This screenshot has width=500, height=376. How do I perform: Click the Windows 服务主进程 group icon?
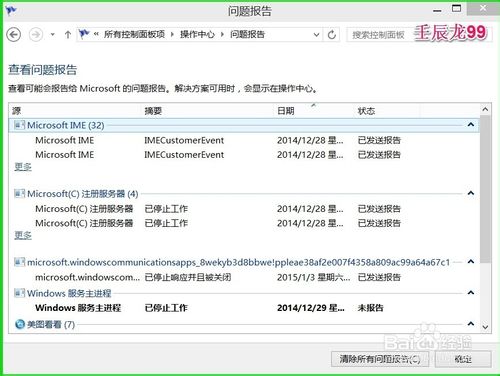pos(19,293)
